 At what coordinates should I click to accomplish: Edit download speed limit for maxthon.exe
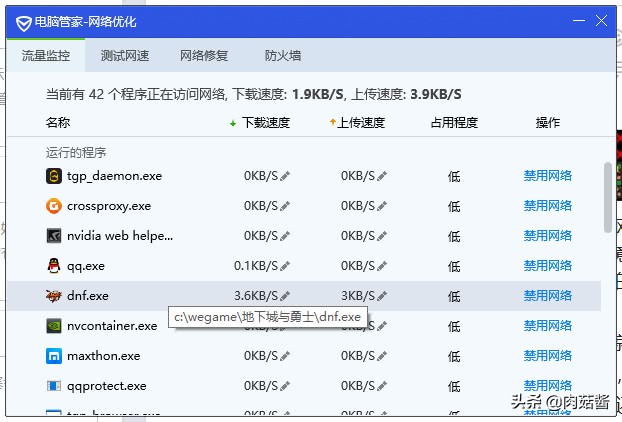click(x=285, y=356)
